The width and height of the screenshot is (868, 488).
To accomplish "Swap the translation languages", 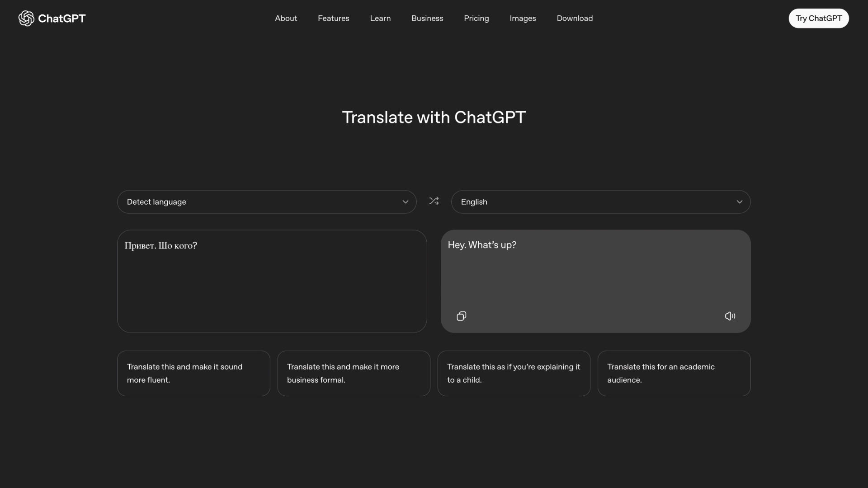I will click(x=434, y=201).
